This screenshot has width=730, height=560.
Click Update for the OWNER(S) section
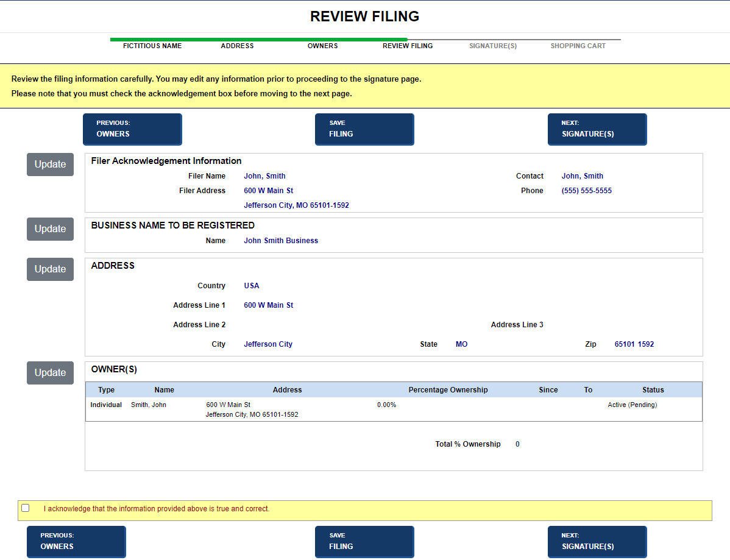50,372
